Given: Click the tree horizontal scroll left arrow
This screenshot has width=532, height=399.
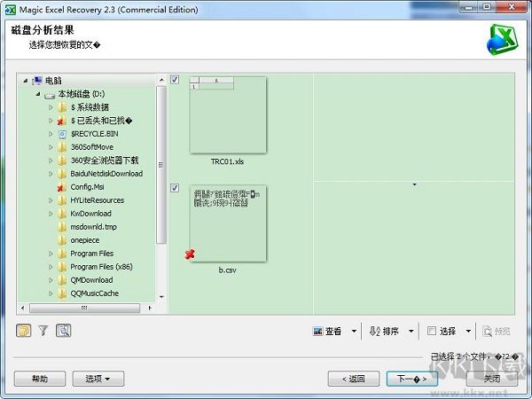Looking at the screenshot, I should pyautogui.click(x=22, y=308).
